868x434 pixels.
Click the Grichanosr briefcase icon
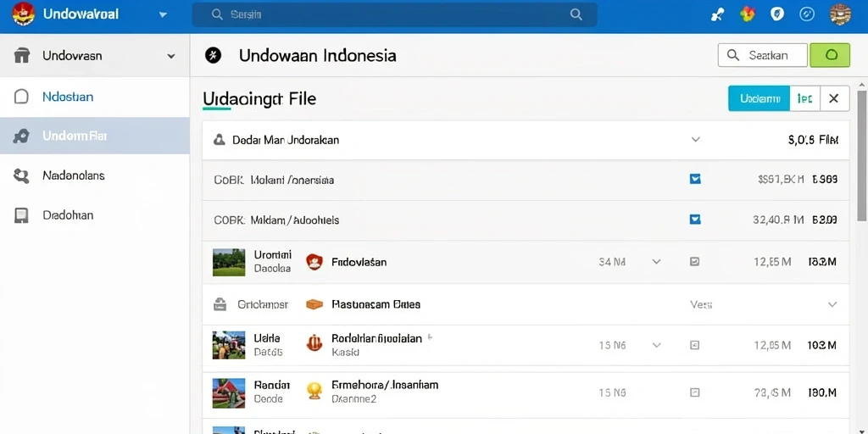coord(220,304)
